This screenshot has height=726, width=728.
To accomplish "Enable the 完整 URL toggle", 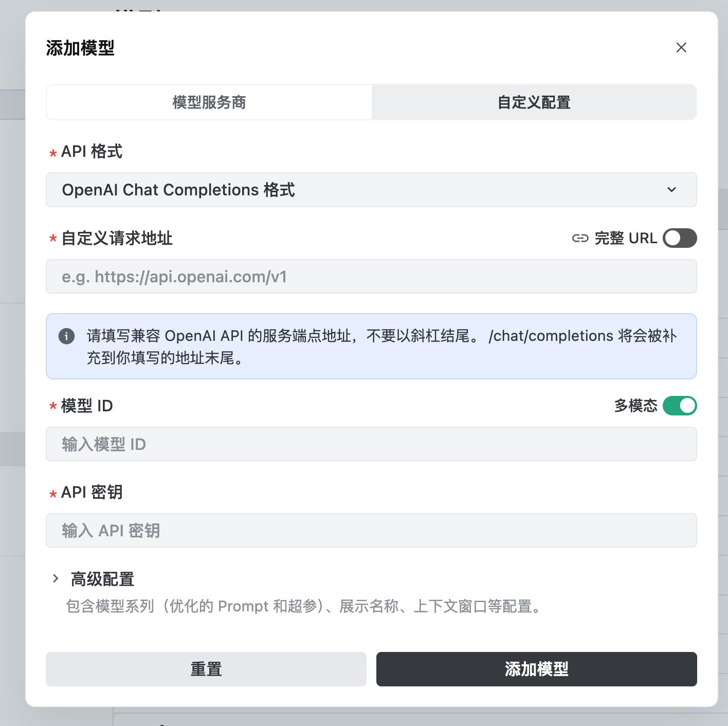I will coord(680,238).
